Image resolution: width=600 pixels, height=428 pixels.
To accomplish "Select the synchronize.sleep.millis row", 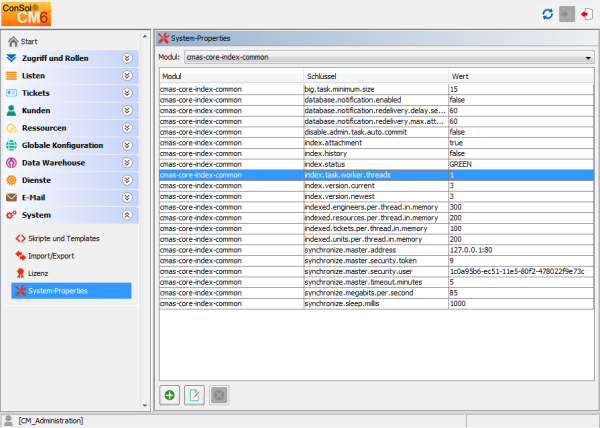I will click(x=377, y=303).
